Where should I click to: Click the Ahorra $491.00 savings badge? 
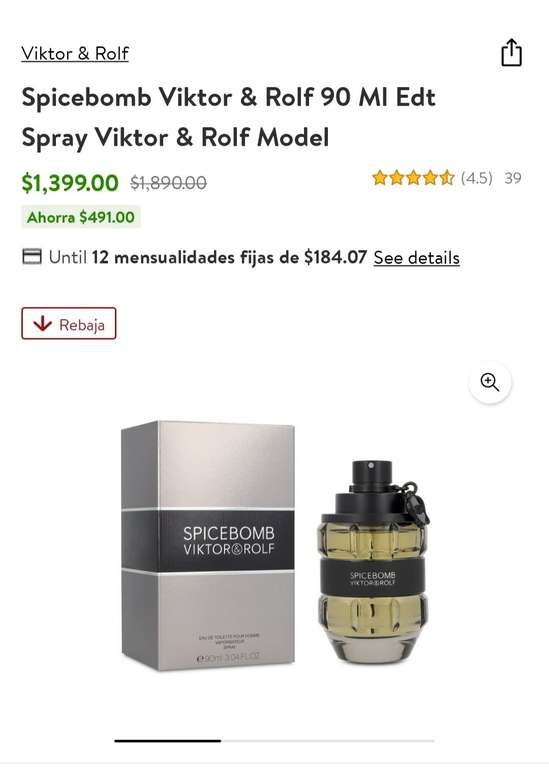(81, 217)
